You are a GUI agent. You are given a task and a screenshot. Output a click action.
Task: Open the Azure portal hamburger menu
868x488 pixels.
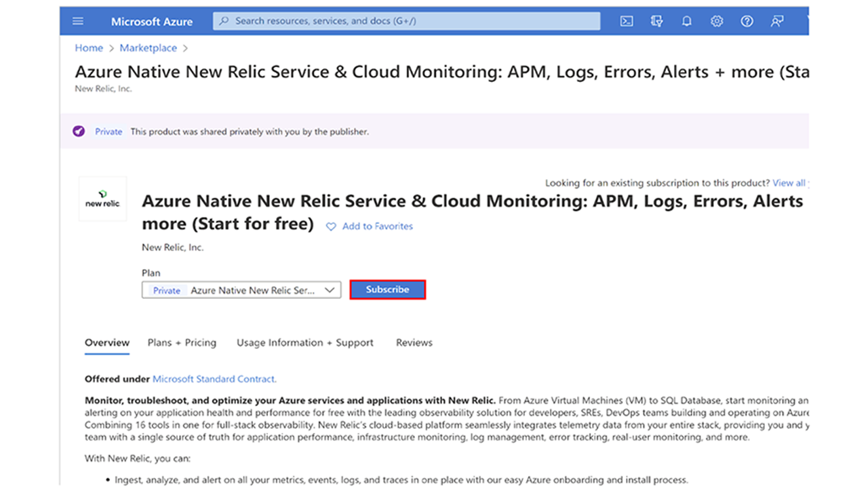[78, 21]
